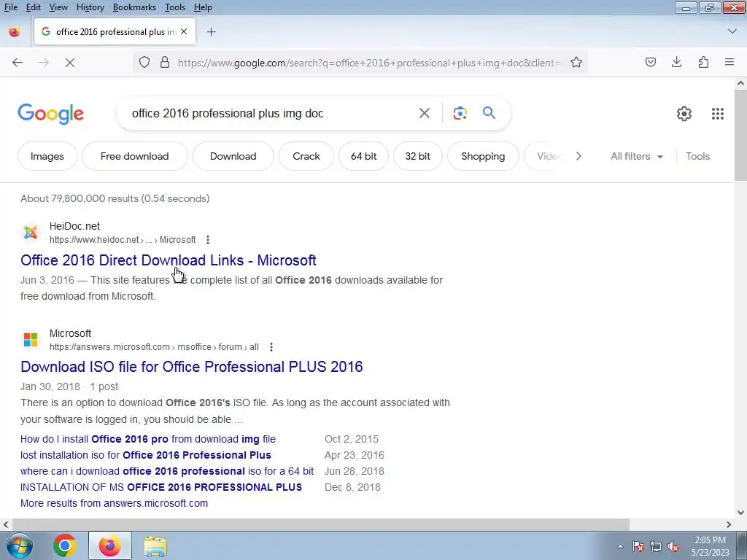747x560 pixels.
Task: Clear the Google search box text
Action: 425,113
